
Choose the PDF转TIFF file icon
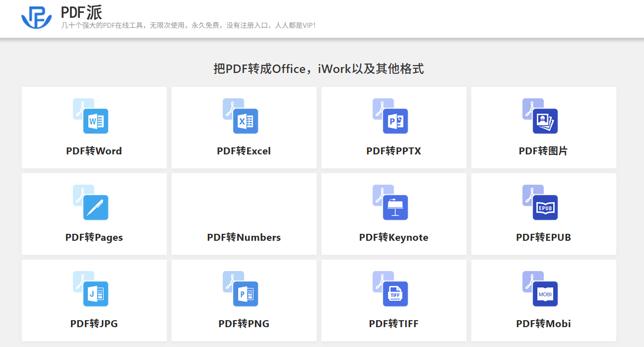coord(390,288)
